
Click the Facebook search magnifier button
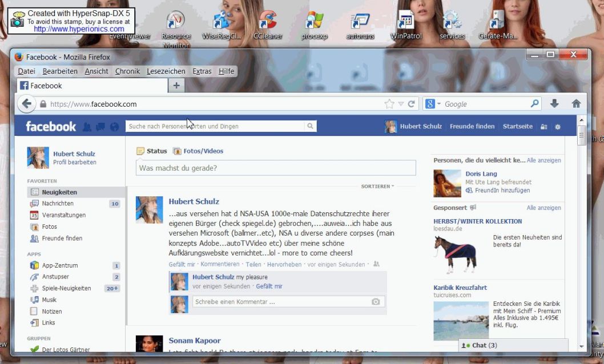310,126
